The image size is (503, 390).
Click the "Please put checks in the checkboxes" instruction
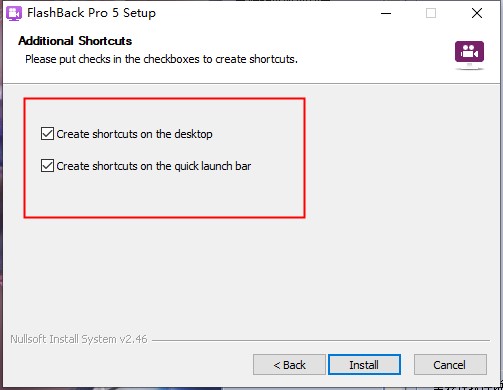(161, 59)
